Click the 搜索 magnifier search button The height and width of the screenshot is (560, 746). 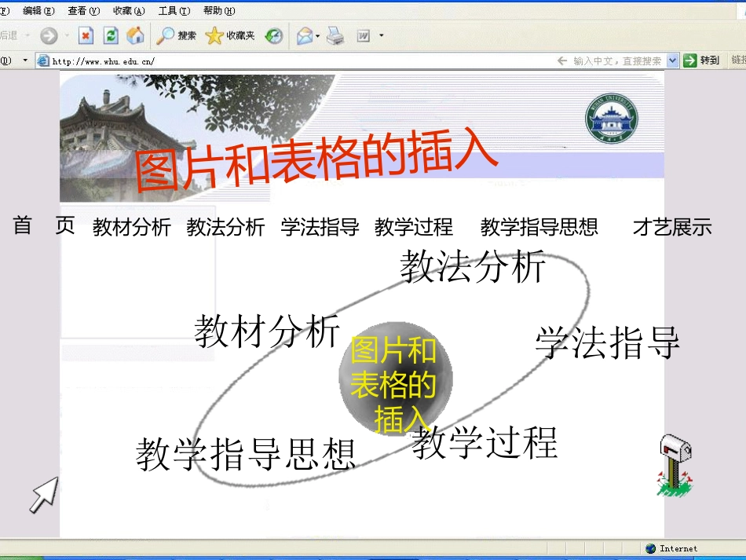[176, 35]
